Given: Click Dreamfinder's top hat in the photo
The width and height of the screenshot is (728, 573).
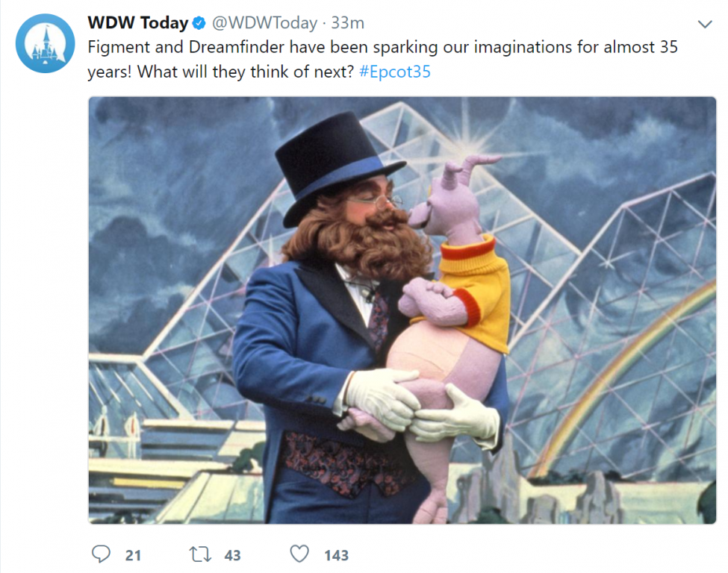Looking at the screenshot, I should 337,167.
